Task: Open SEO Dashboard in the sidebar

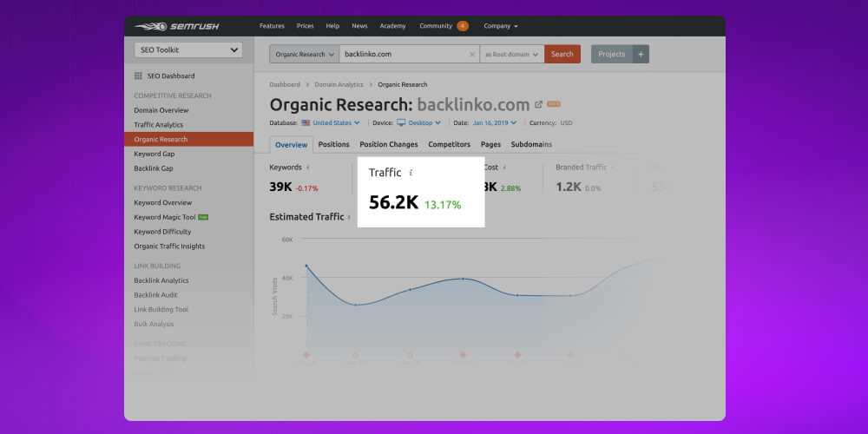Action: click(x=171, y=76)
